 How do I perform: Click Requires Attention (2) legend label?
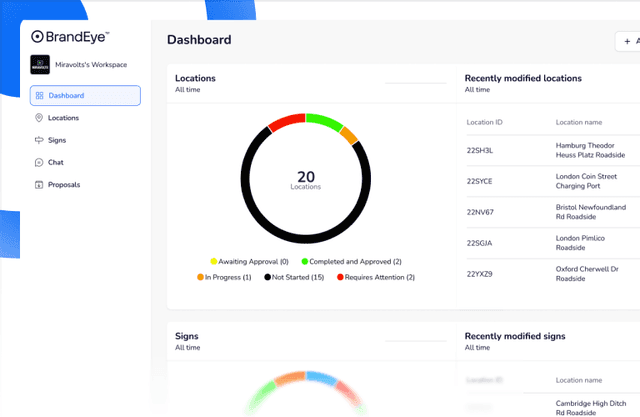tap(380, 277)
